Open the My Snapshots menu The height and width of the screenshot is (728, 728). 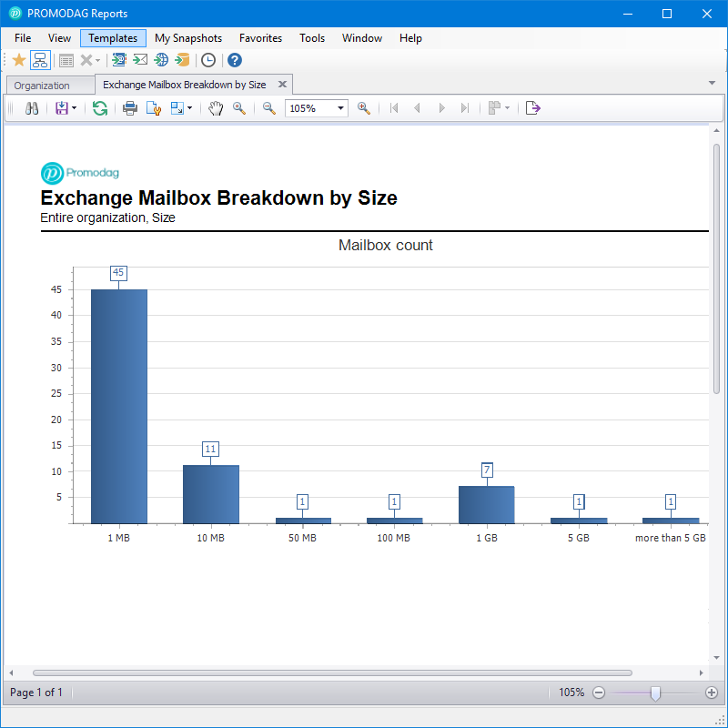(188, 38)
